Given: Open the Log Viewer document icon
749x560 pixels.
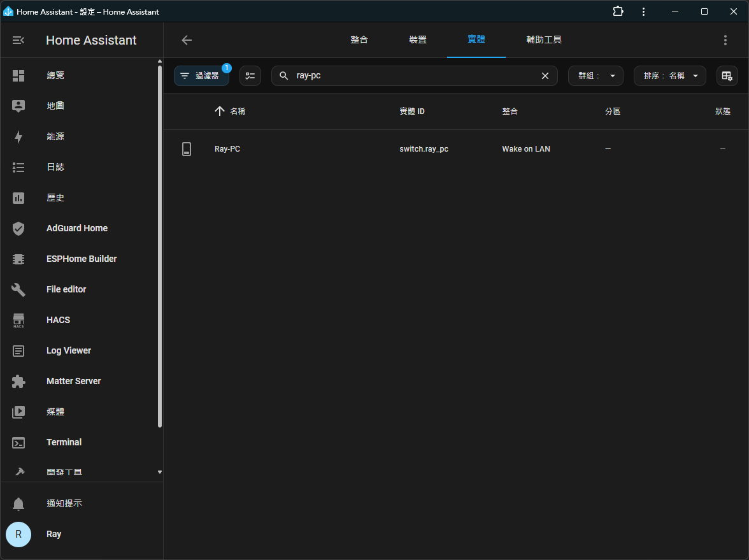Looking at the screenshot, I should [18, 350].
